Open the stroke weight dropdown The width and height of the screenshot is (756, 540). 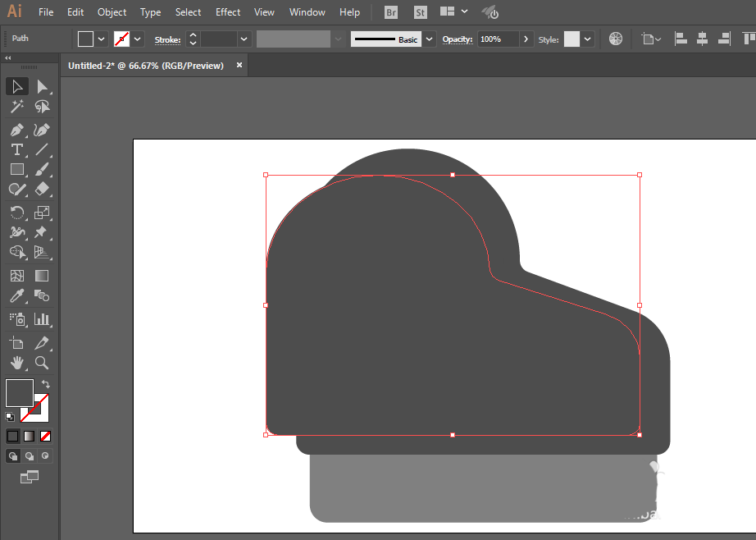coord(244,39)
